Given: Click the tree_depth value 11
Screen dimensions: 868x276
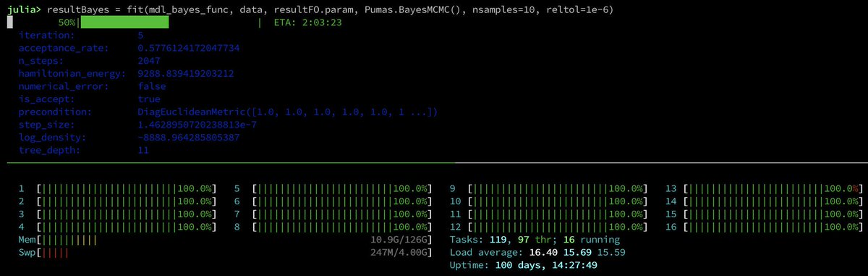Looking at the screenshot, I should pos(142,151).
